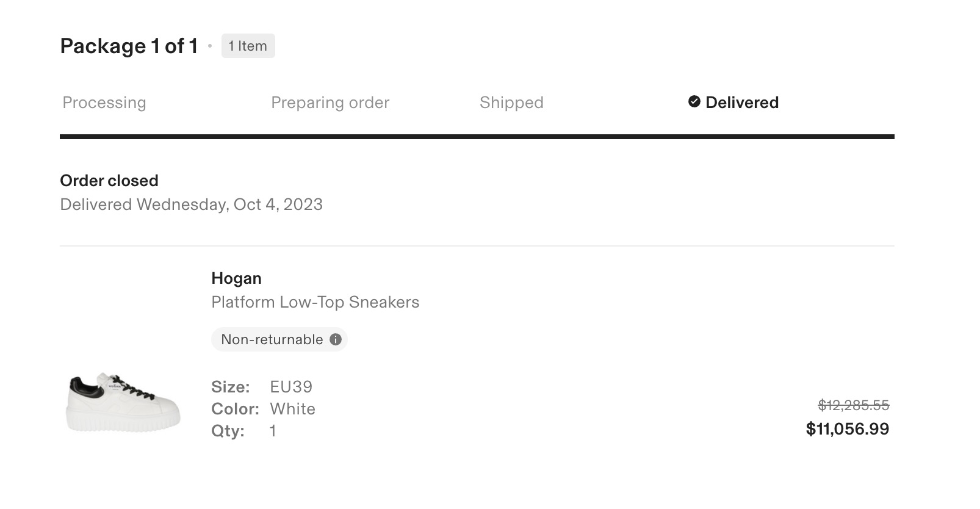Click the Package 1 of 1 heading
The image size is (980, 509).
pyautogui.click(x=129, y=46)
